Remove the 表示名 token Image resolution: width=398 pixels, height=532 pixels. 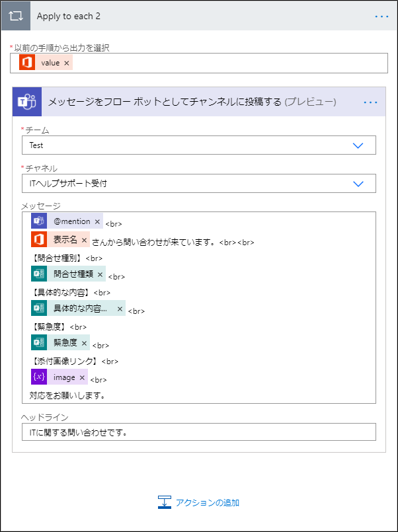[x=84, y=240]
